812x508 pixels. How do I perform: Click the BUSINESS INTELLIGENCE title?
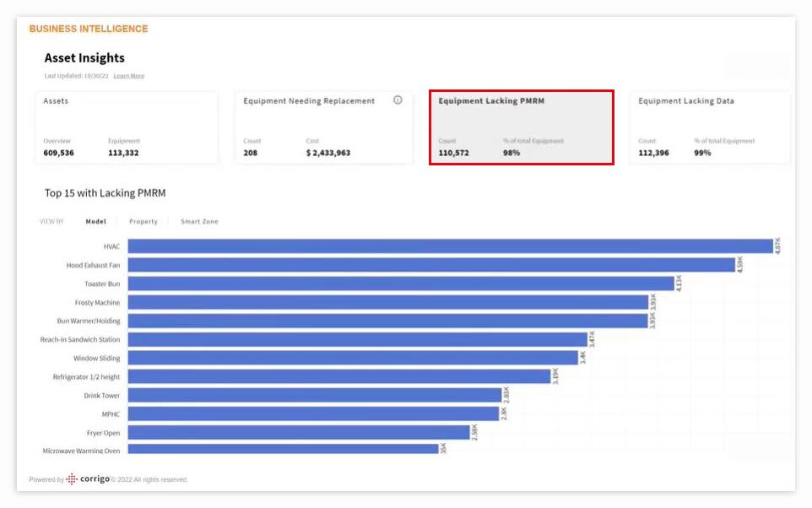[x=89, y=29]
